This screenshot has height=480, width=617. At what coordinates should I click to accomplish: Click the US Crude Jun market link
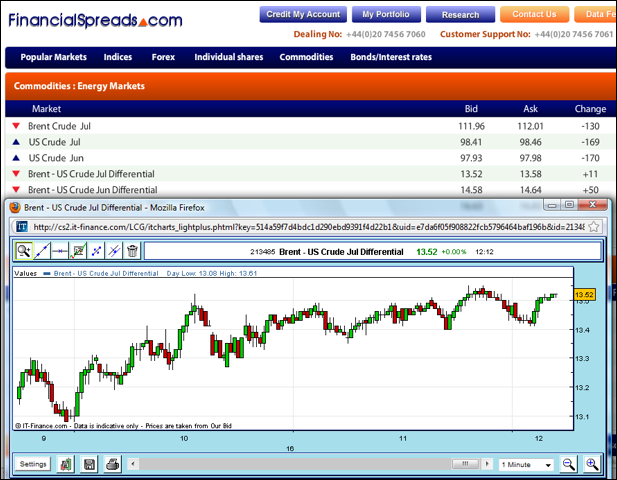[56, 158]
